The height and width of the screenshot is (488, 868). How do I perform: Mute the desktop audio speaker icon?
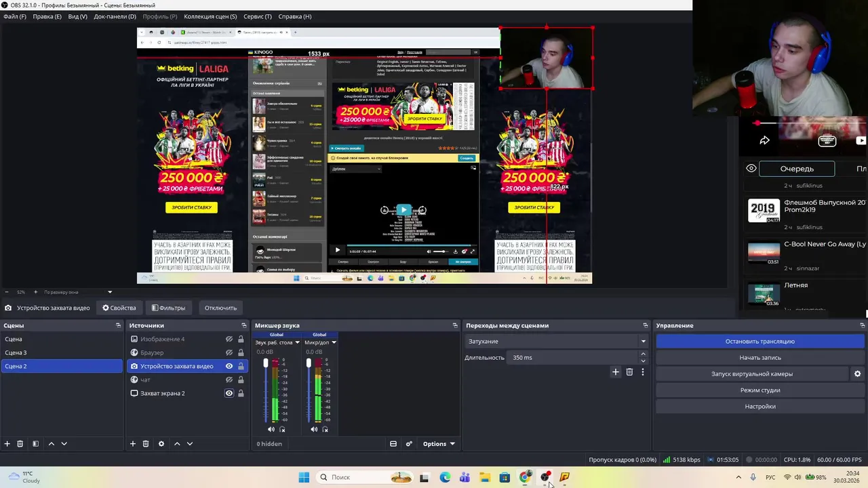(271, 429)
